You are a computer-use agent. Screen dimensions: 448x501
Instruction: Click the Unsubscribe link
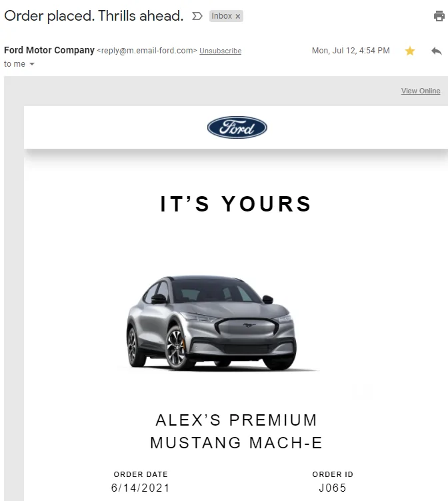[220, 51]
